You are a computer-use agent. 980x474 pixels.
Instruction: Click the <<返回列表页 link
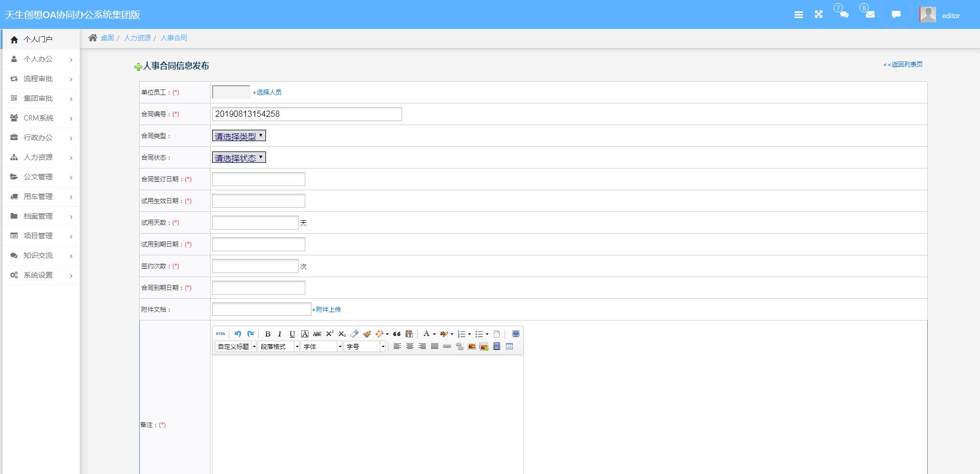coord(903,65)
